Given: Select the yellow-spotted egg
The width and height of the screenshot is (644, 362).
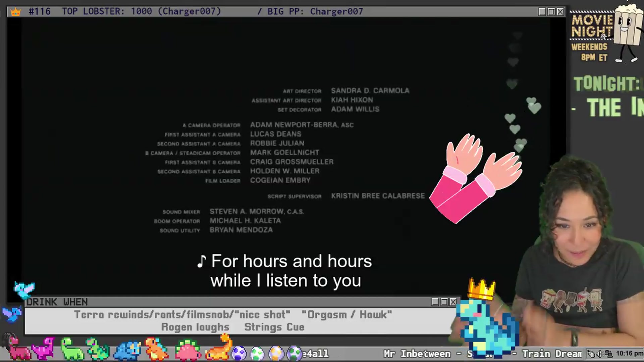Looking at the screenshot, I should (x=276, y=353).
